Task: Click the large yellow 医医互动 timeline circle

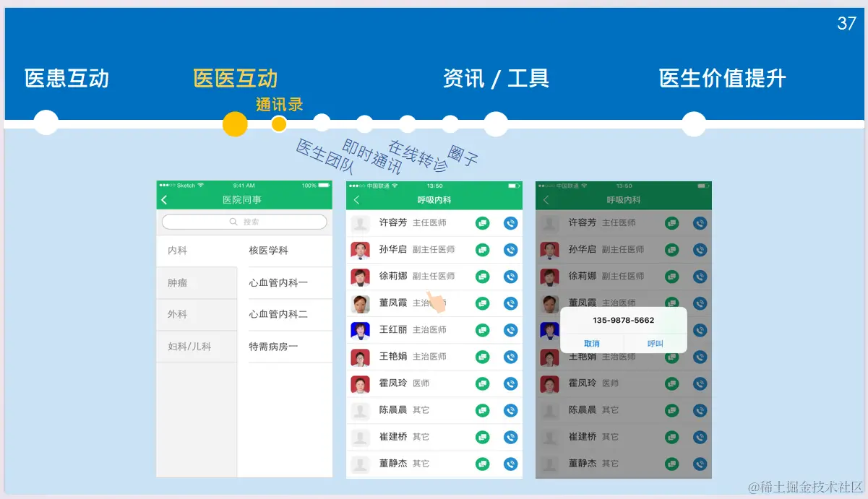Action: (235, 124)
